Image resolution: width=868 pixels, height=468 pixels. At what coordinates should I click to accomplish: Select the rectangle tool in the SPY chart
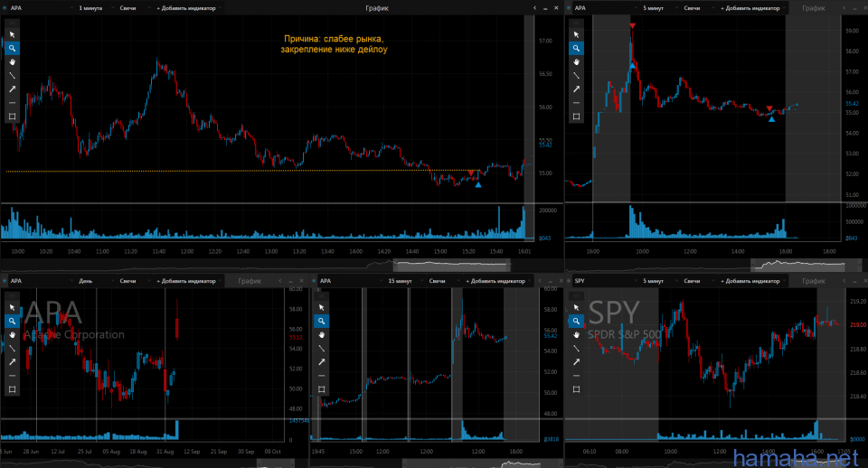[x=576, y=388]
